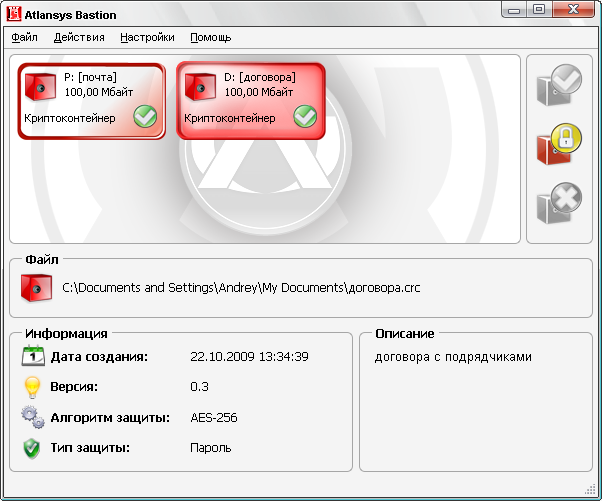
Task: Click the green shield icon beside Тип защиты
Action: [33, 449]
